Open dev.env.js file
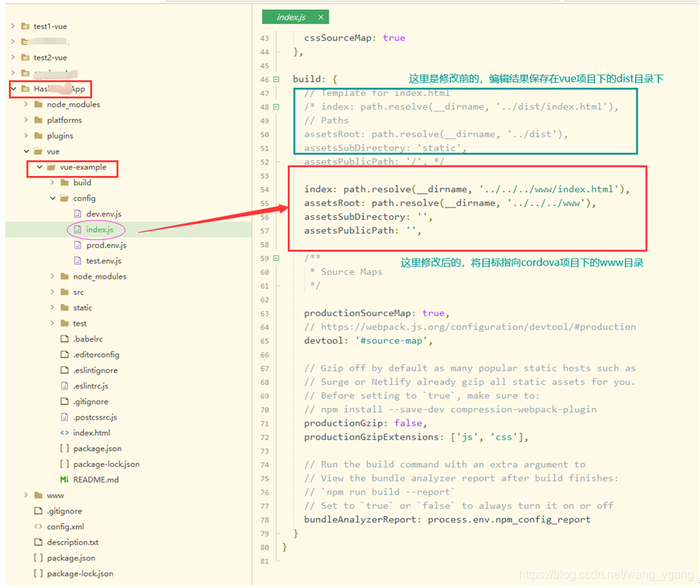The width and height of the screenshot is (700, 588). point(103,214)
